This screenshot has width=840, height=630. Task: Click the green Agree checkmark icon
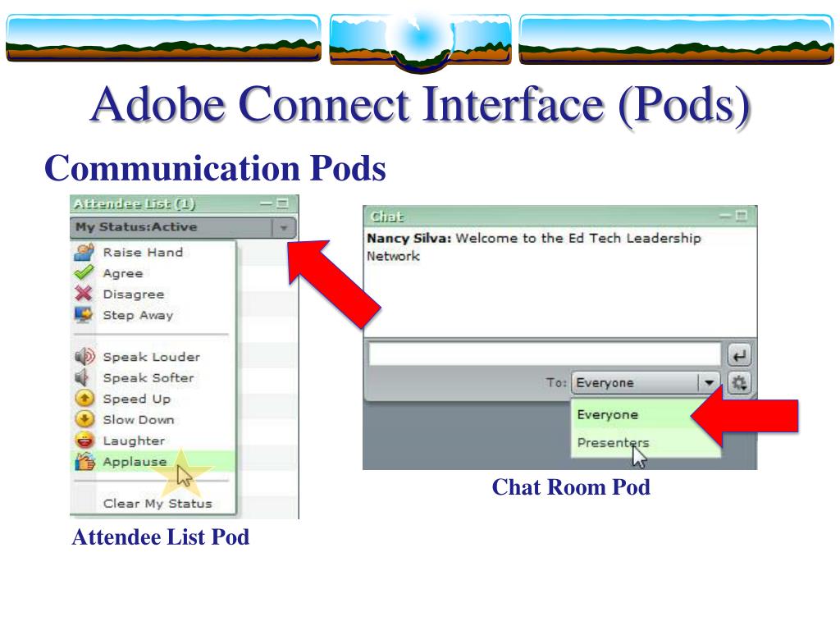pyautogui.click(x=84, y=272)
